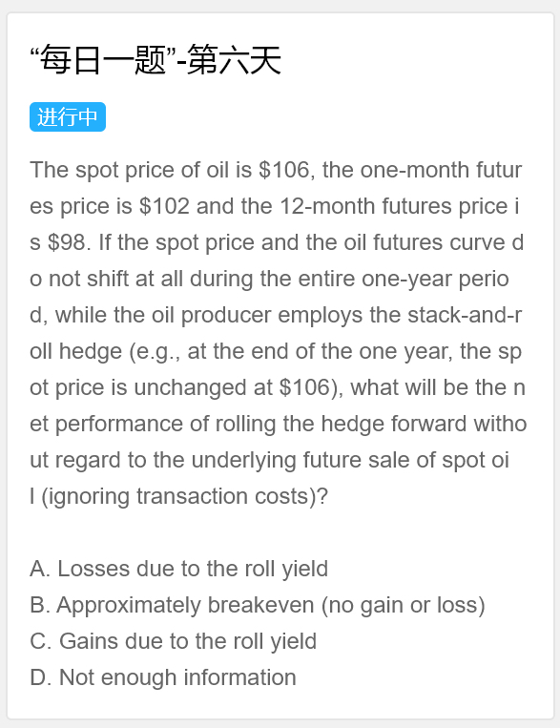
Task: Select answer B Approximately breakeven
Action: 258,605
